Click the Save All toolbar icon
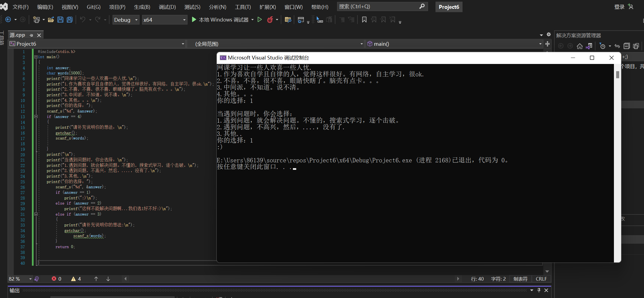 [x=70, y=20]
